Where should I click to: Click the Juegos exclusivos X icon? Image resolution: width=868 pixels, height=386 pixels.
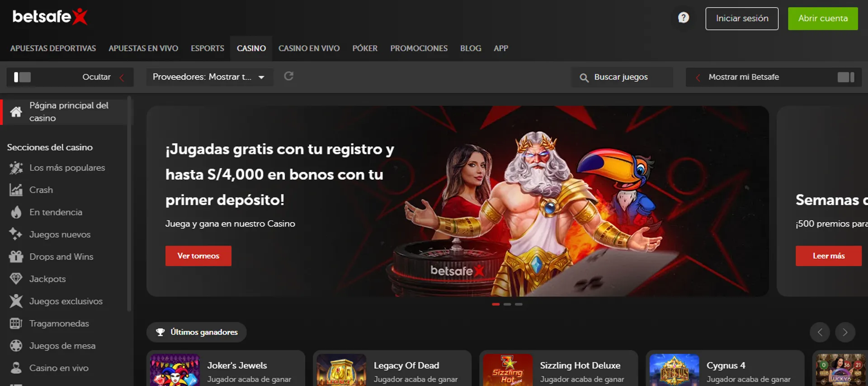16,301
